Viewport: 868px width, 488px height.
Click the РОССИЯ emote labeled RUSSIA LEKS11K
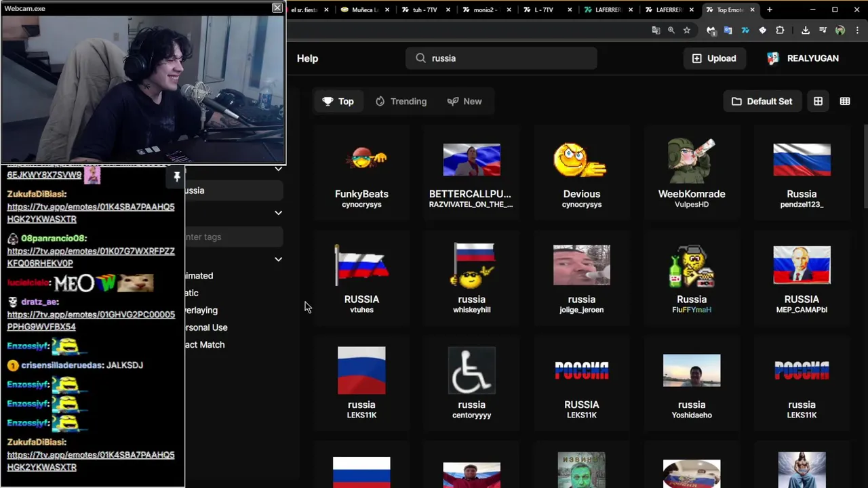[581, 384]
